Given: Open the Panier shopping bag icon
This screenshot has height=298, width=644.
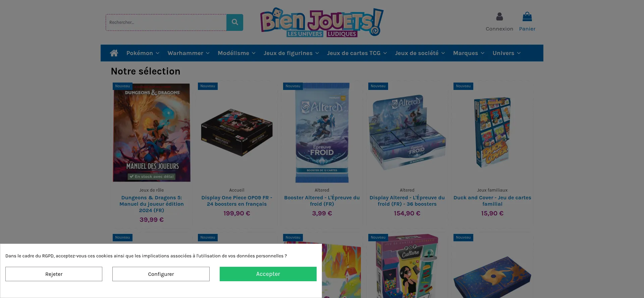Looking at the screenshot, I should (527, 16).
